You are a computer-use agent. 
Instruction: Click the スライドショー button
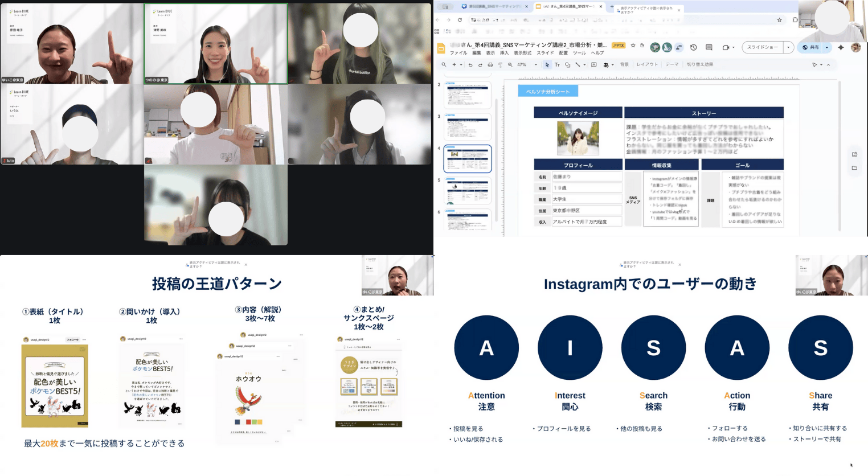coord(763,47)
